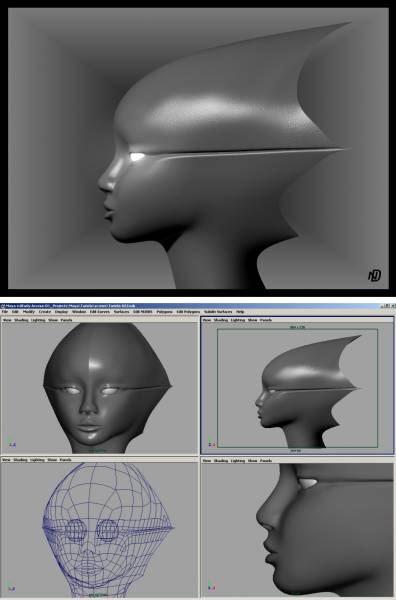Click the ND signature logo on render
396x600 pixels.
coord(374,275)
